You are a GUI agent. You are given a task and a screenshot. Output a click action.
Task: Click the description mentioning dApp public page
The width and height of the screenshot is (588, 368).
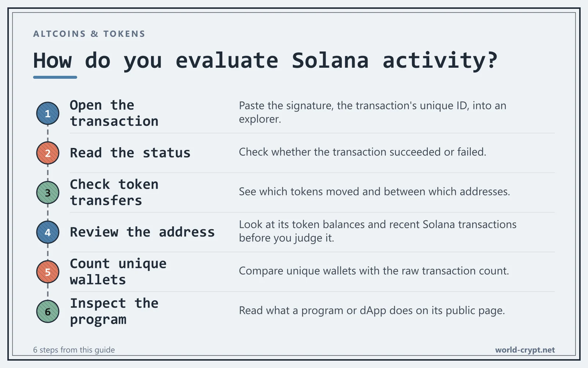372,311
